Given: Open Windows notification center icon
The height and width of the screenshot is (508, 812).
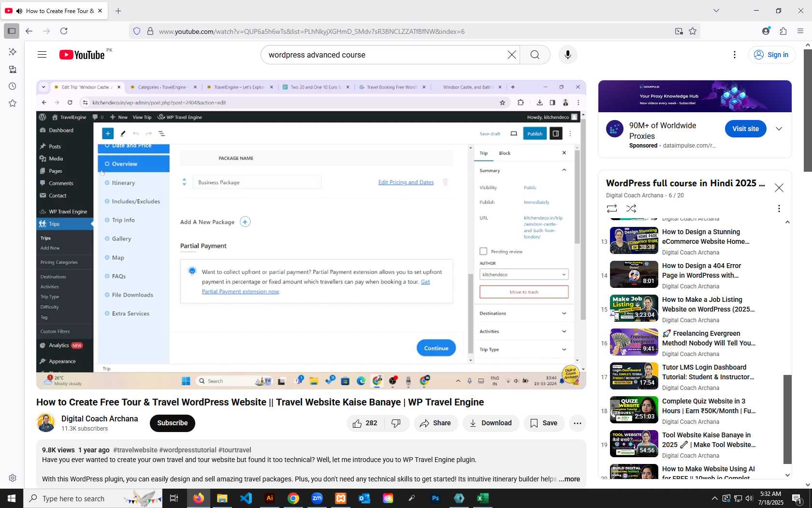Looking at the screenshot, I should click(797, 498).
